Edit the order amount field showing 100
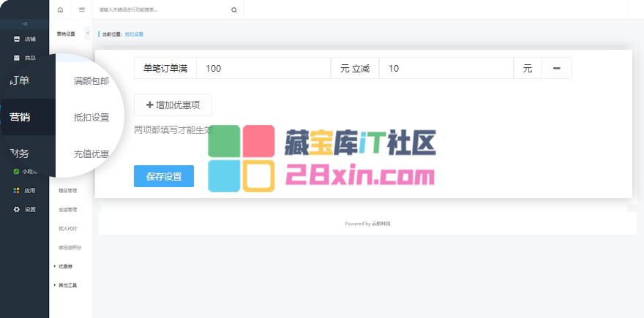644x318 pixels. [x=263, y=68]
